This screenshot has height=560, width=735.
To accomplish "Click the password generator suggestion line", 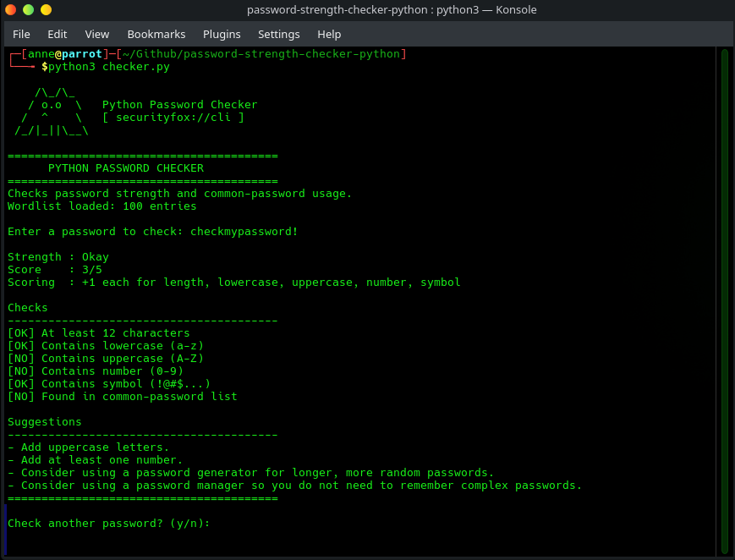I will (251, 472).
